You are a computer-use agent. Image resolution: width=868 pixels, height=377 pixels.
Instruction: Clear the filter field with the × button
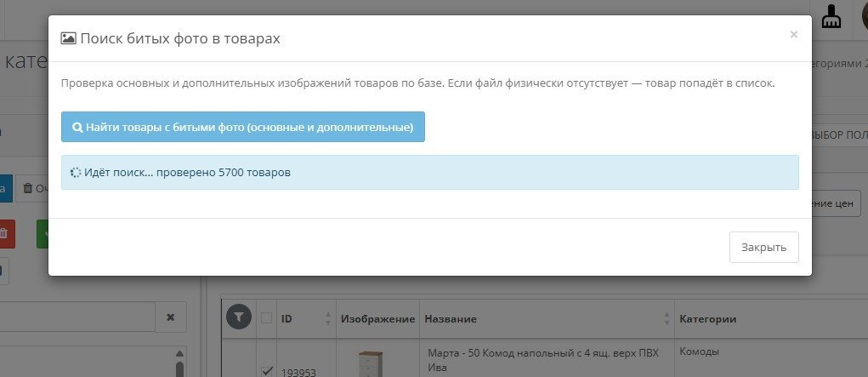[x=170, y=317]
